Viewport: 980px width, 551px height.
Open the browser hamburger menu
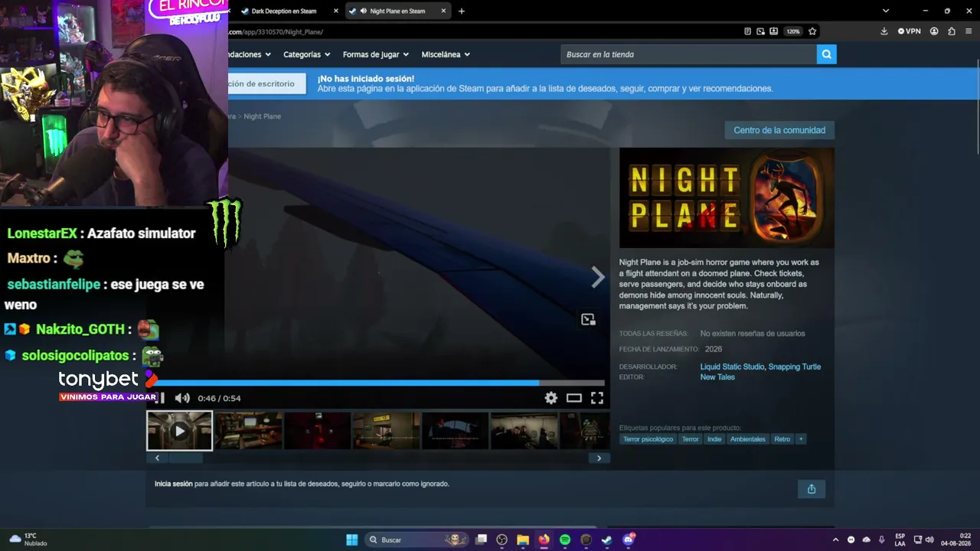pyautogui.click(x=969, y=31)
